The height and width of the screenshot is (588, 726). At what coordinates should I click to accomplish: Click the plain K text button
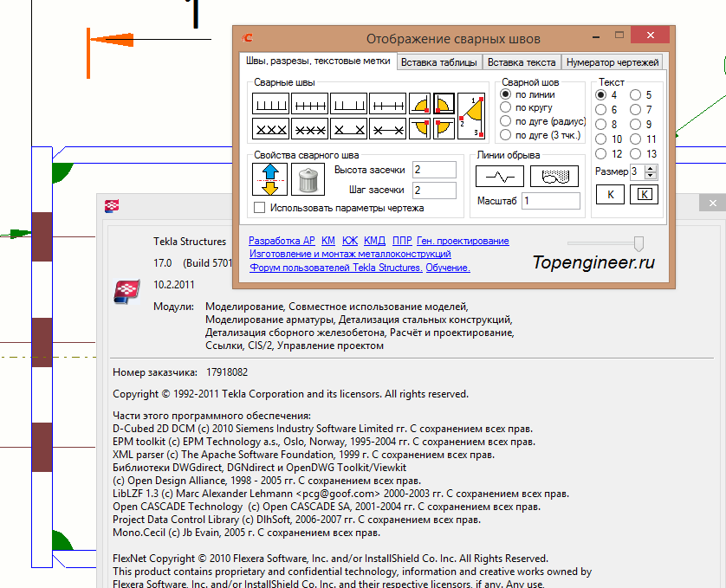(610, 195)
